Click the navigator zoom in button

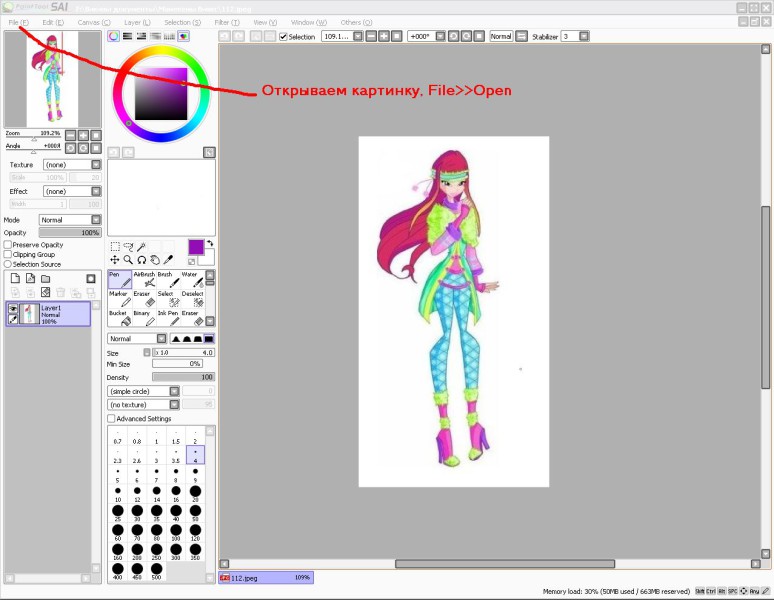83,135
